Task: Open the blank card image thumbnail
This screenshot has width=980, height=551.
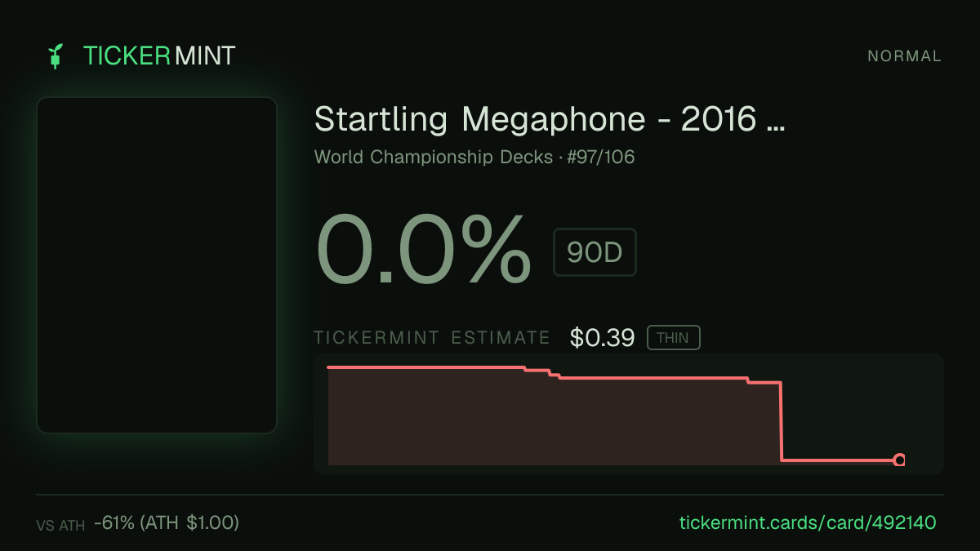Action: click(157, 265)
